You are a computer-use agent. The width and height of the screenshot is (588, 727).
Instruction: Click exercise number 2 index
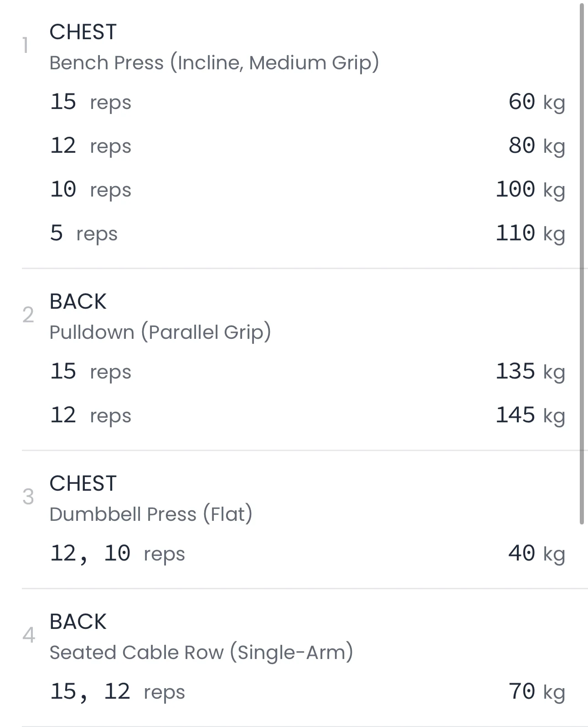(x=28, y=315)
